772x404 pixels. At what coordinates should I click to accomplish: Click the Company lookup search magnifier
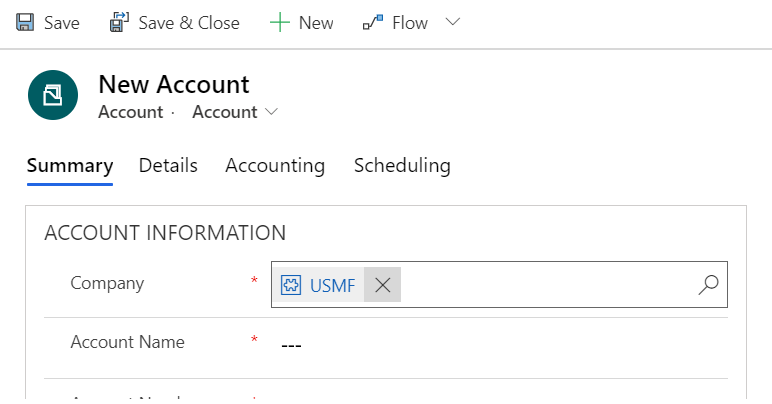(x=708, y=284)
